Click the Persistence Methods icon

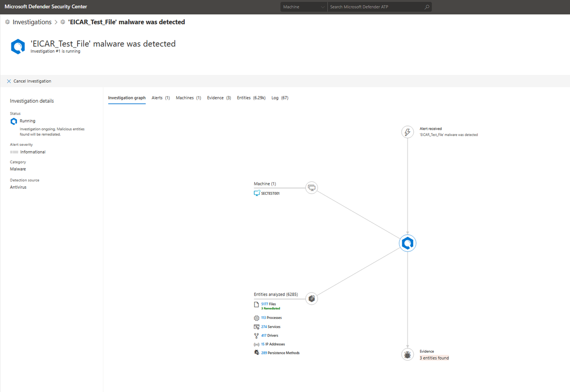click(x=256, y=353)
